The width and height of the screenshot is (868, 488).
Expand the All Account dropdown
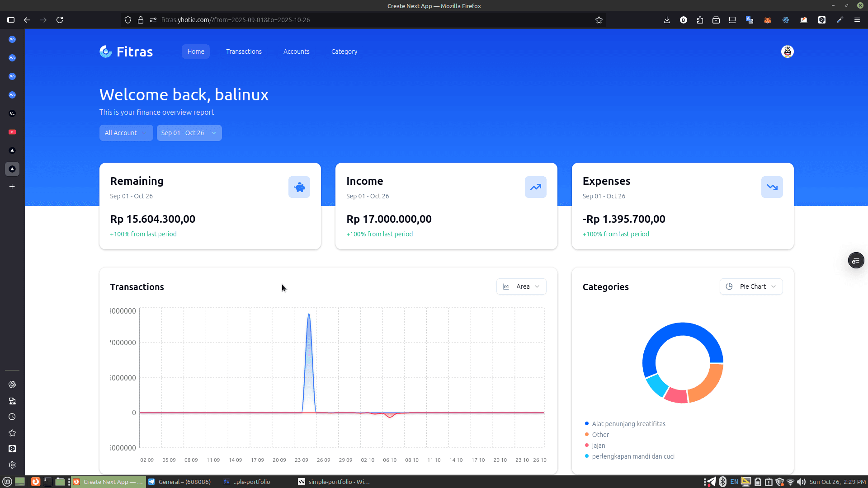(x=126, y=133)
